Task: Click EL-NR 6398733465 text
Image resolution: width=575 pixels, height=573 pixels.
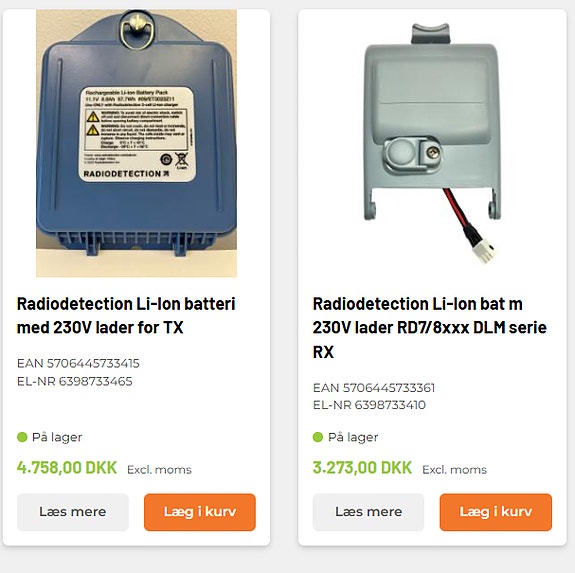Action: click(74, 381)
